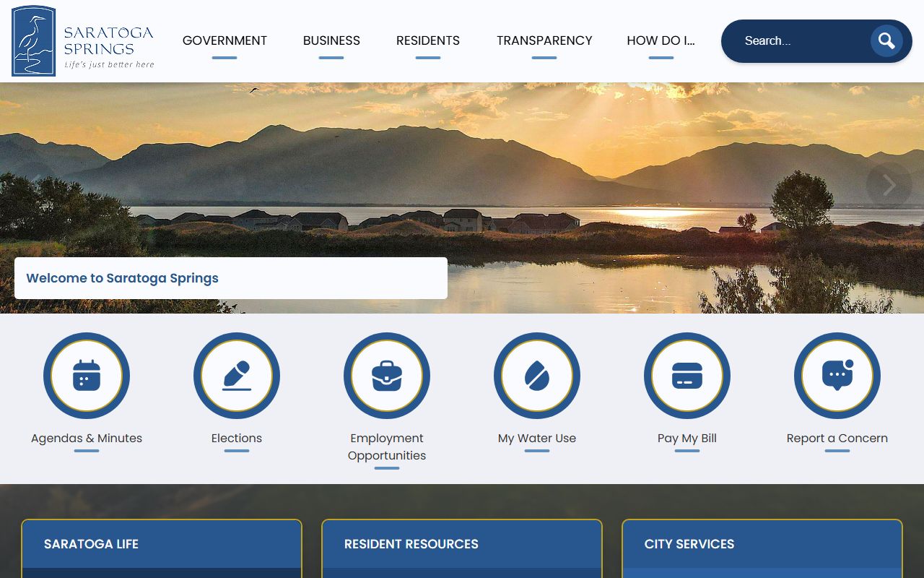Open the Employment Opportunities briefcase icon
The width and height of the screenshot is (924, 578).
click(x=387, y=376)
